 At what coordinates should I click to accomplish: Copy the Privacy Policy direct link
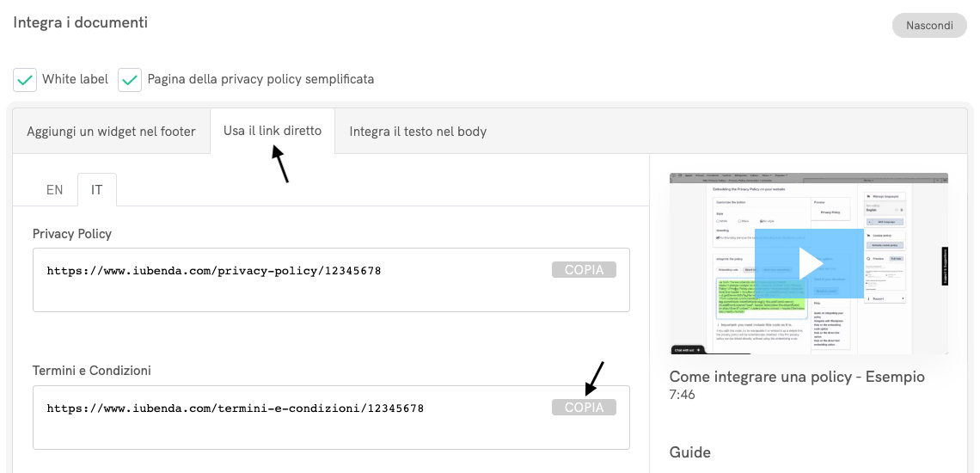584,270
